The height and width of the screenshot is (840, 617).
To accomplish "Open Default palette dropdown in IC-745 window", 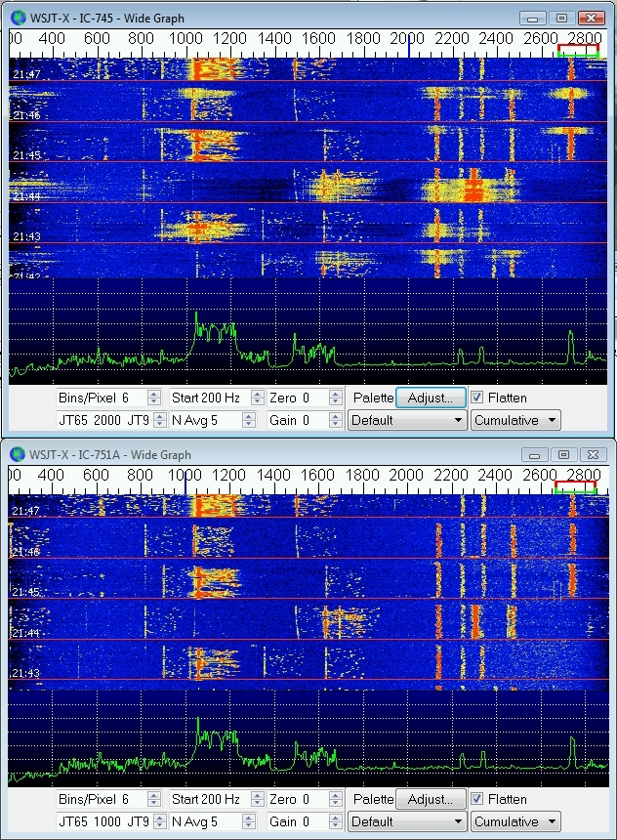I will 407,421.
